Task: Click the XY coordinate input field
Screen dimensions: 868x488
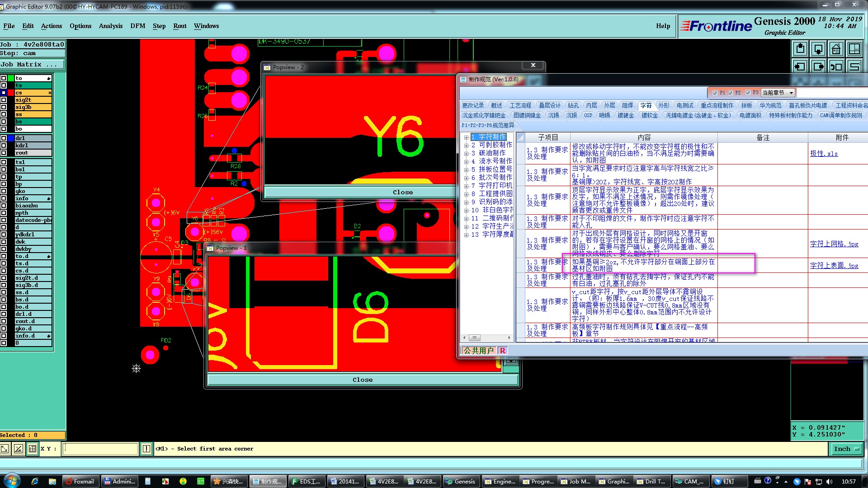Action: tap(99, 449)
